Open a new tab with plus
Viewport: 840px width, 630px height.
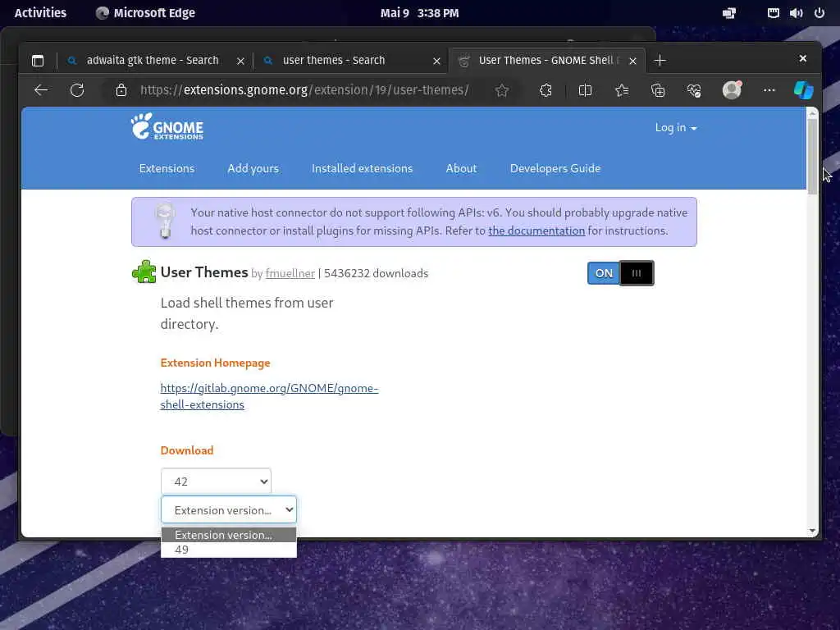660,61
